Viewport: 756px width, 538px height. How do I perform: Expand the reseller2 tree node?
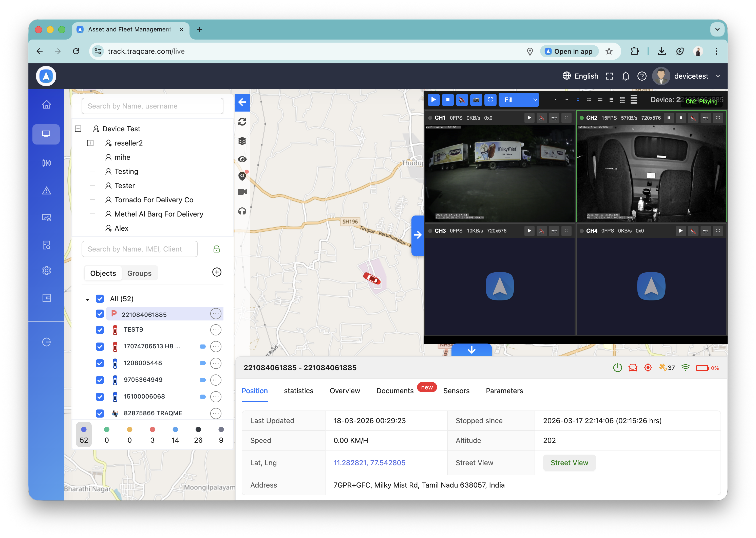tap(90, 143)
